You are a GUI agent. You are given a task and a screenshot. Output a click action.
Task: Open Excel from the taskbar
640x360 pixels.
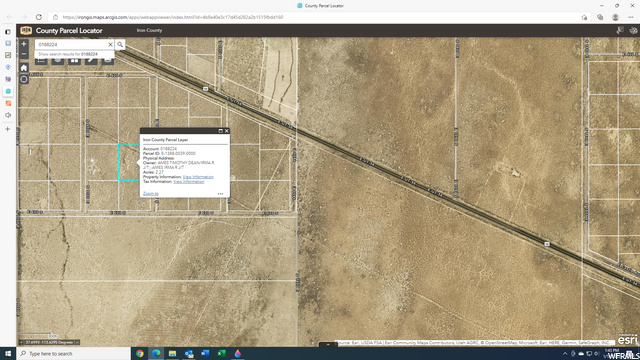(x=221, y=353)
